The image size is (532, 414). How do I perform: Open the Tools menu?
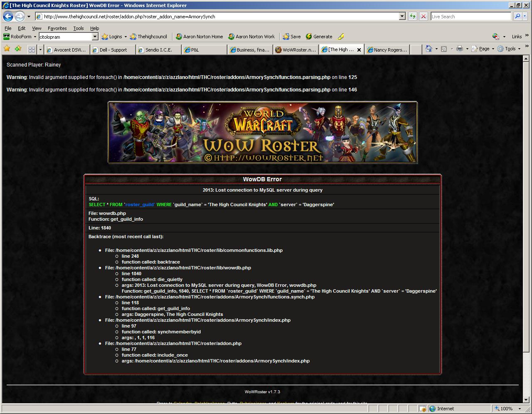(x=79, y=28)
